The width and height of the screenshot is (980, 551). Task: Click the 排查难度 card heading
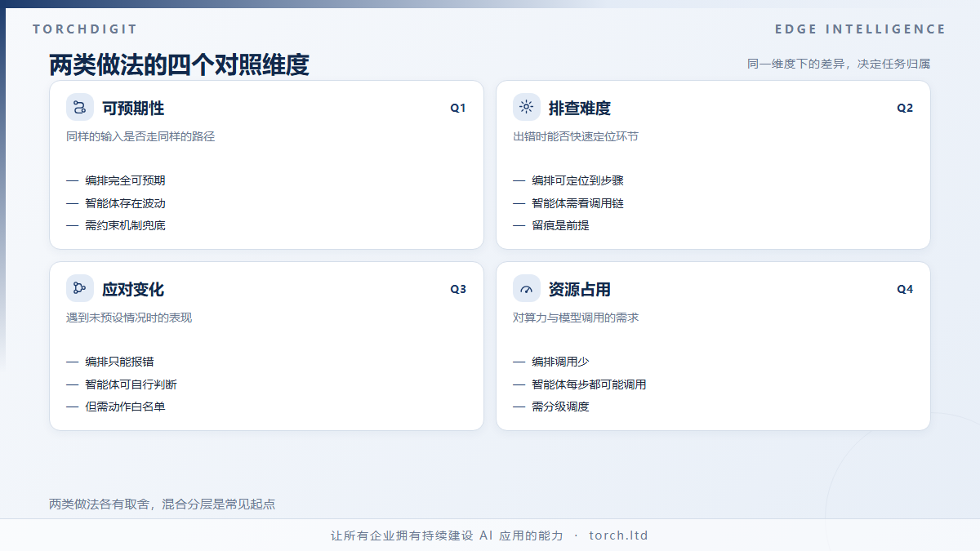[580, 109]
